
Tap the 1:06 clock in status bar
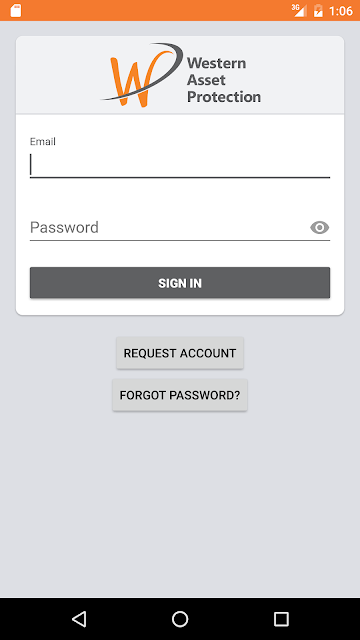pyautogui.click(x=341, y=11)
